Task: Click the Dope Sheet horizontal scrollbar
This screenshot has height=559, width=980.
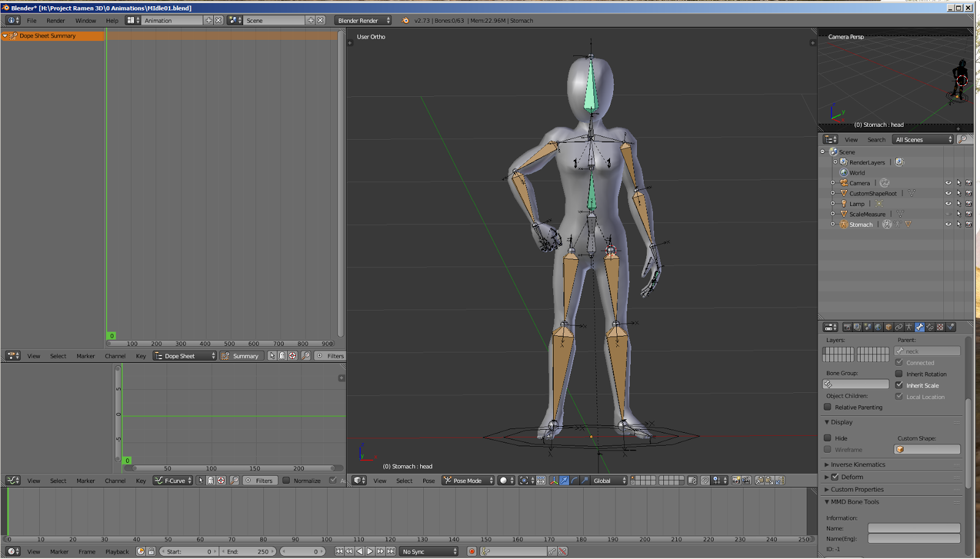Action: [x=221, y=344]
